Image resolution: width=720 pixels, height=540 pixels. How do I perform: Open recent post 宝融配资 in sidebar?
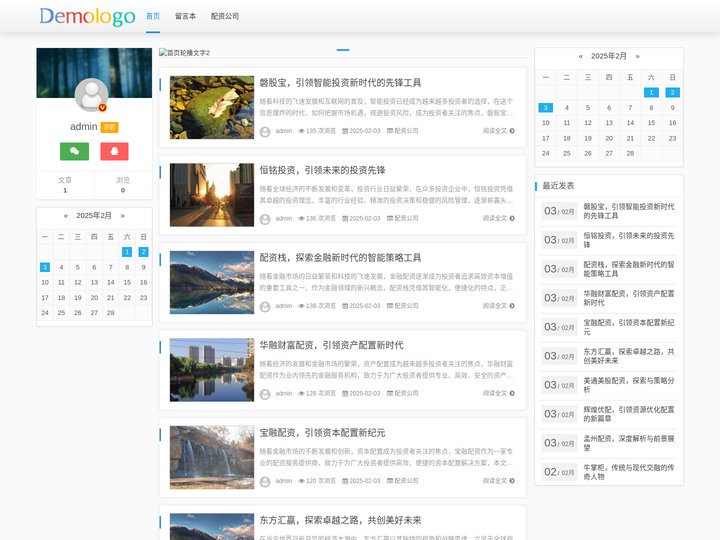(x=629, y=327)
